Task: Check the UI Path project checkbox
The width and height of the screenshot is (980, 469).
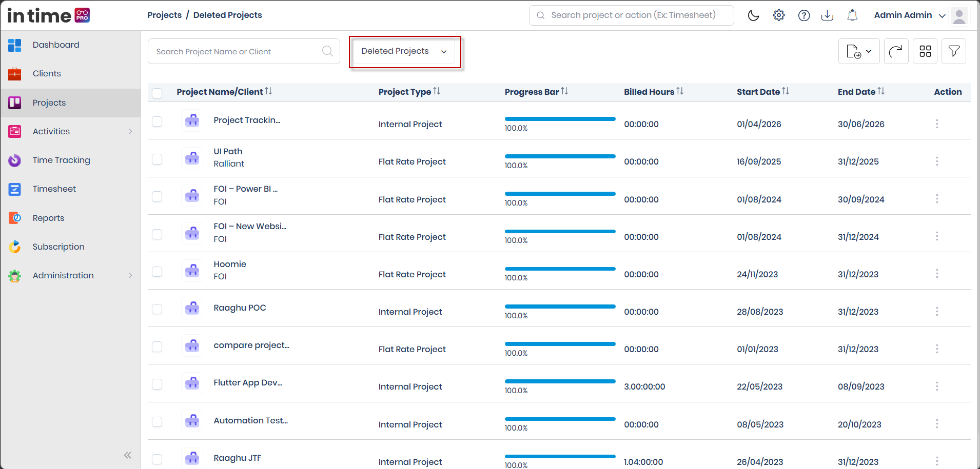Action: point(157,159)
